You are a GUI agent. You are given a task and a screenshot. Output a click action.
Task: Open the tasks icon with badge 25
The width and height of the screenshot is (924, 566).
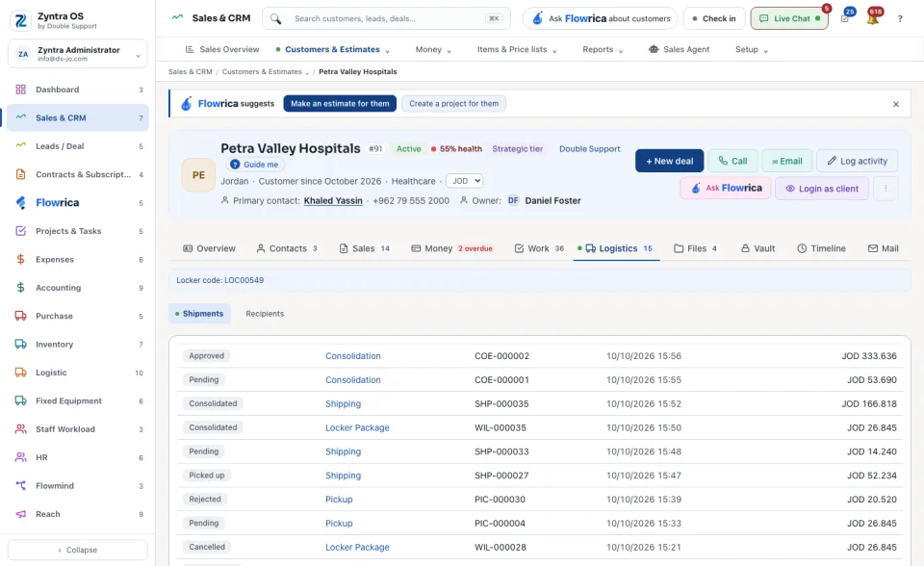(x=845, y=18)
